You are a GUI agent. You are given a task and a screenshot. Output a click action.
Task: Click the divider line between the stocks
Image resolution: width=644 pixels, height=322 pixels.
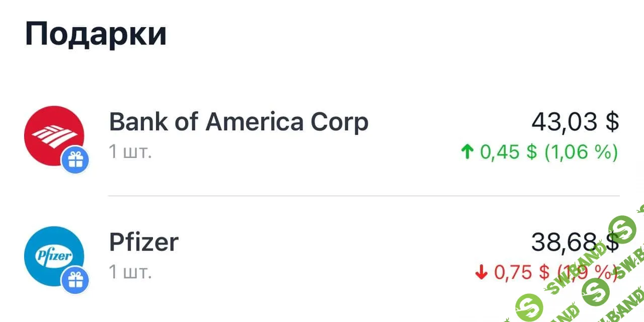pos(364,196)
